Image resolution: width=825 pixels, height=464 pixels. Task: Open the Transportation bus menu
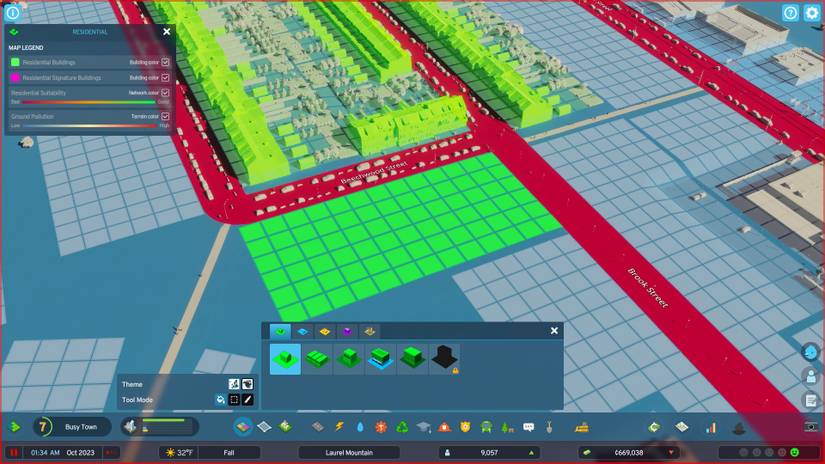pos(486,427)
